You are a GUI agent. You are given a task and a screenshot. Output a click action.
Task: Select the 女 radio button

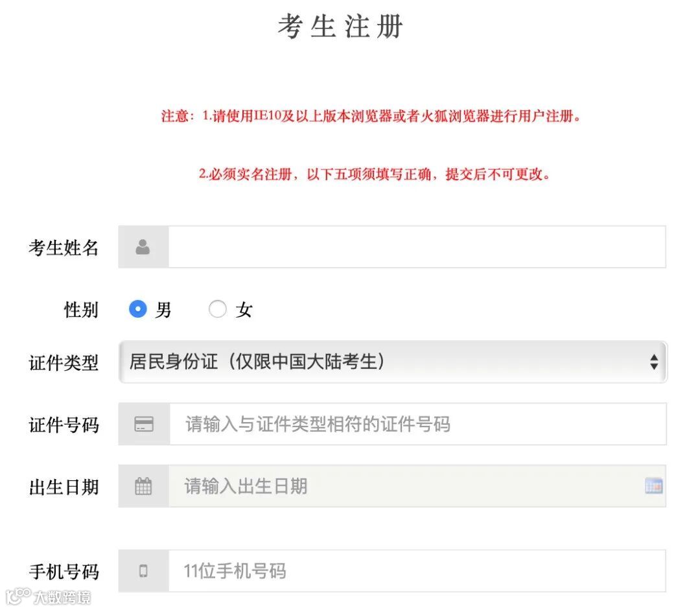click(217, 309)
